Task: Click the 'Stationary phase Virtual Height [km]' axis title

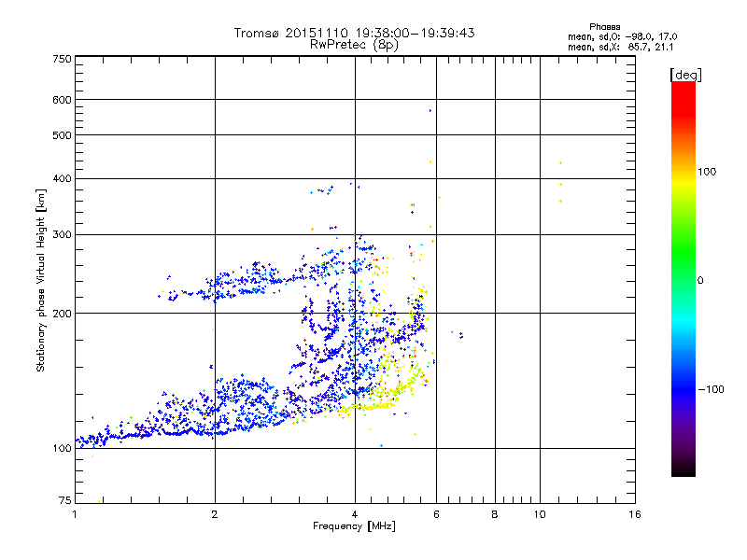Action: pyautogui.click(x=41, y=281)
